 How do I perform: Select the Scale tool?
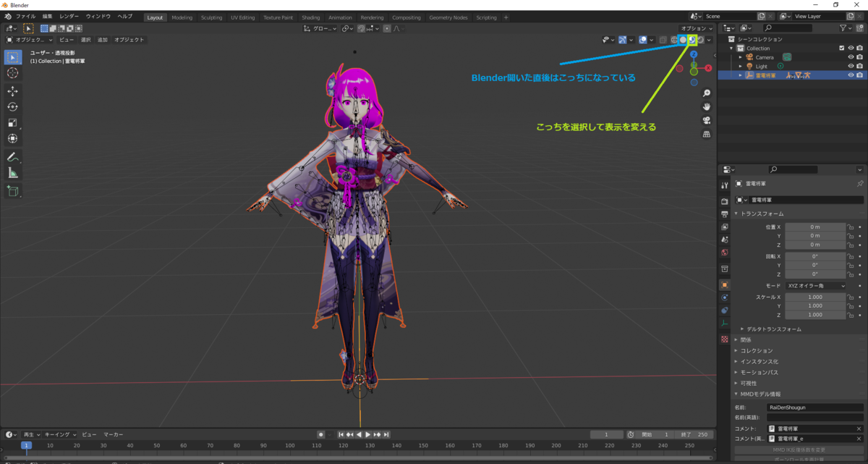(13, 123)
